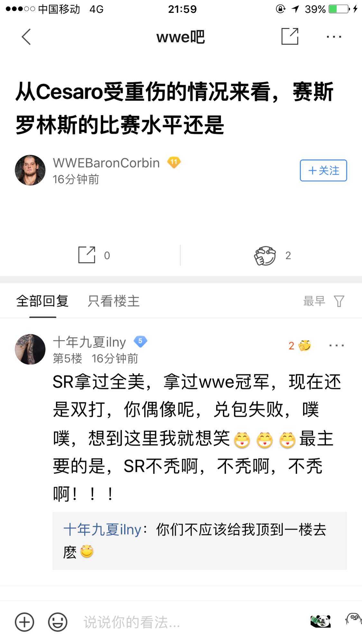This screenshot has height=644, width=362.
Task: Open three-dot options for 5楼 comment
Action: (x=337, y=346)
